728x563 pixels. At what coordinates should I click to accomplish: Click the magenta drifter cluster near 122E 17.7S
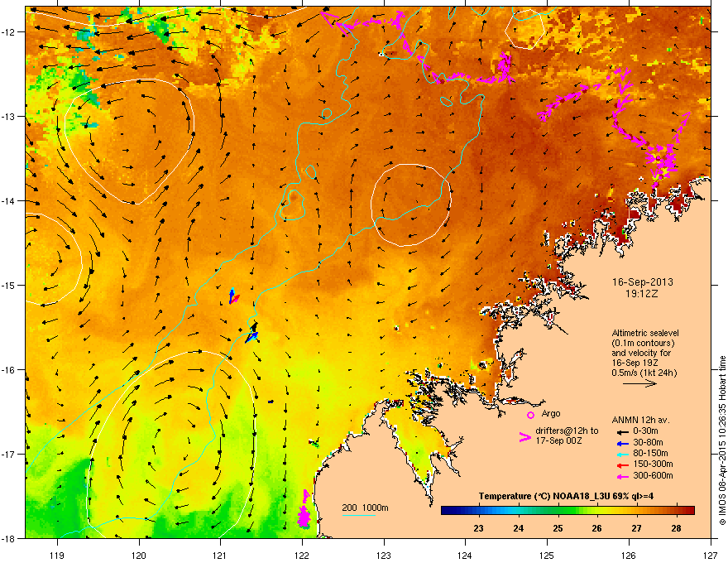click(x=304, y=509)
